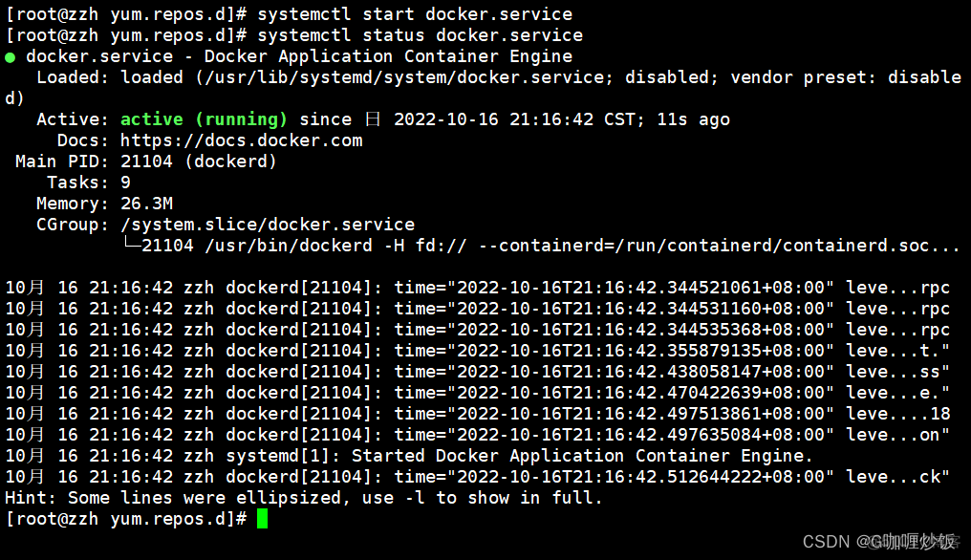Click the "Hint: Some lines were ellipsized" line
This screenshot has height=560, width=971.
[x=304, y=498]
